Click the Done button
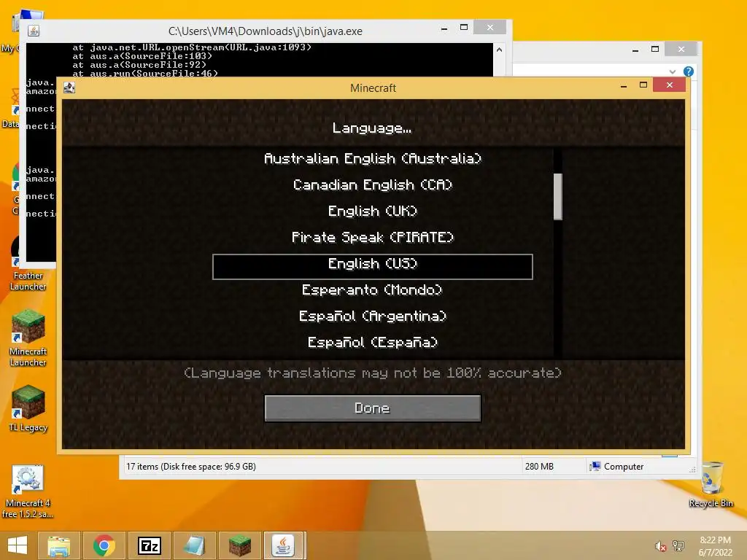 pyautogui.click(x=373, y=408)
